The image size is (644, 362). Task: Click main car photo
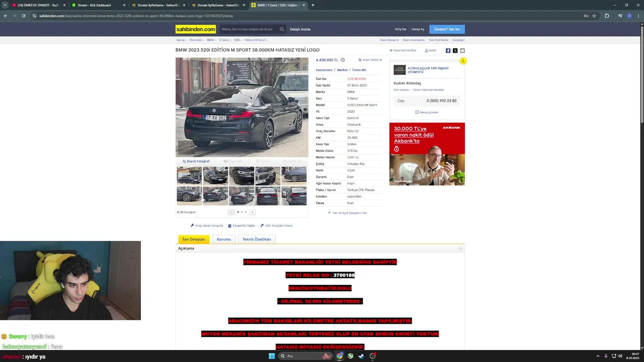[x=242, y=107]
